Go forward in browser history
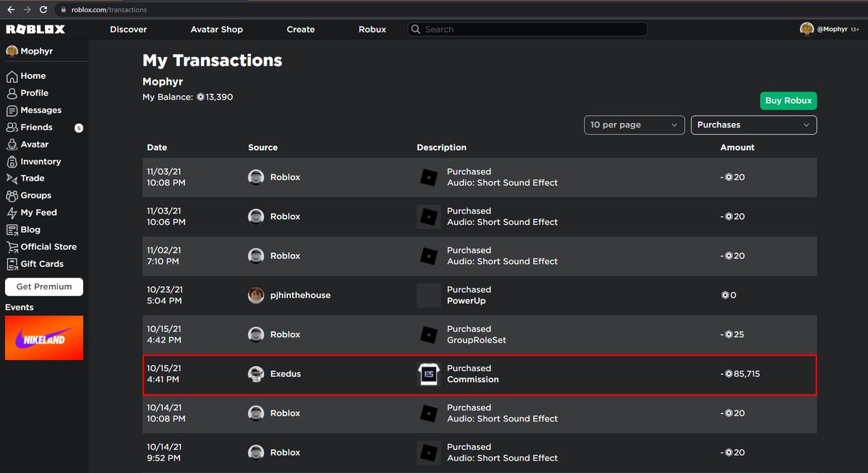 click(x=27, y=9)
